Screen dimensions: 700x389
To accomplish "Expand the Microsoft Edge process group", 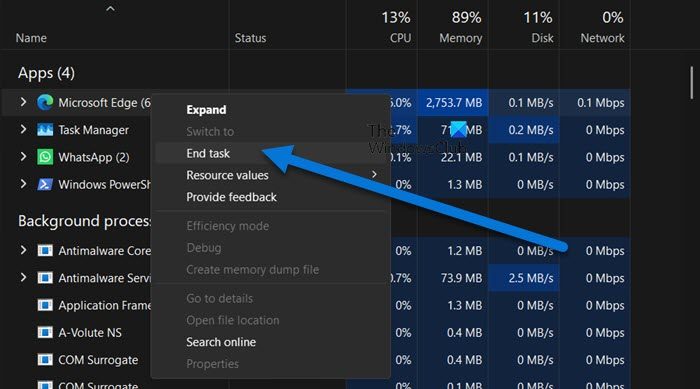I will coord(23,102).
